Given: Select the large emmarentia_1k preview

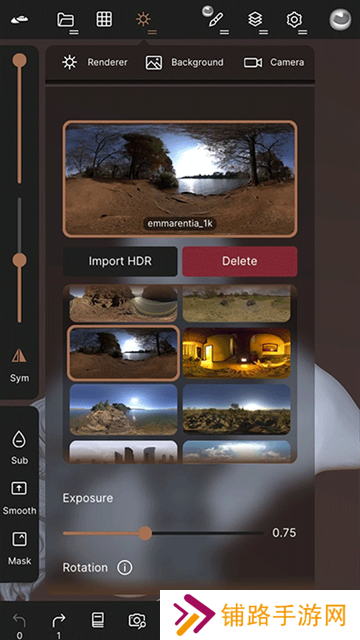Looking at the screenshot, I should 180,179.
